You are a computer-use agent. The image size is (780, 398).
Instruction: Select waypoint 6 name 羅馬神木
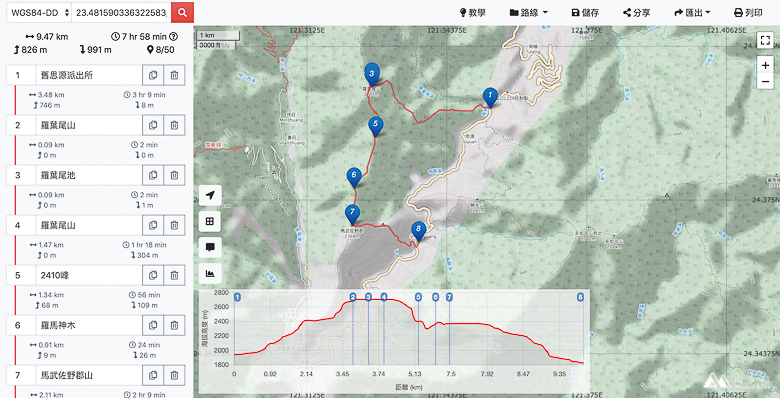[x=89, y=325]
